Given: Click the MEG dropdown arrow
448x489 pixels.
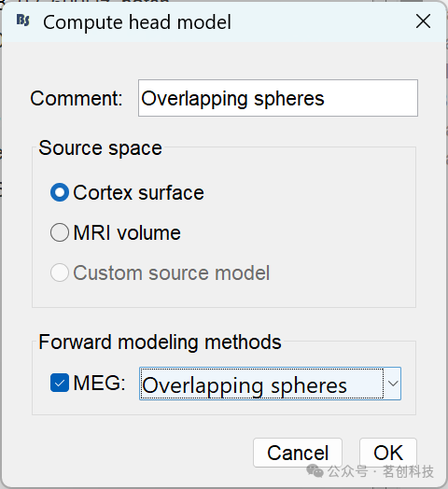Looking at the screenshot, I should point(393,384).
